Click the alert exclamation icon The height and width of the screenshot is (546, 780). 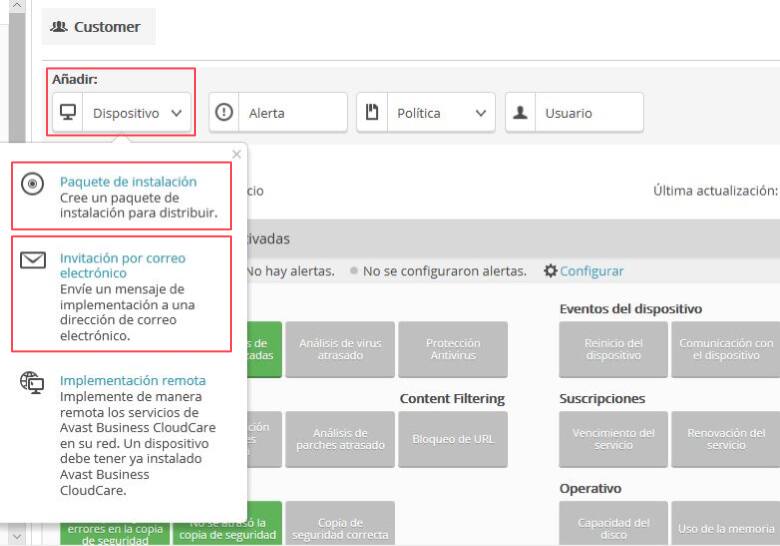coord(225,113)
